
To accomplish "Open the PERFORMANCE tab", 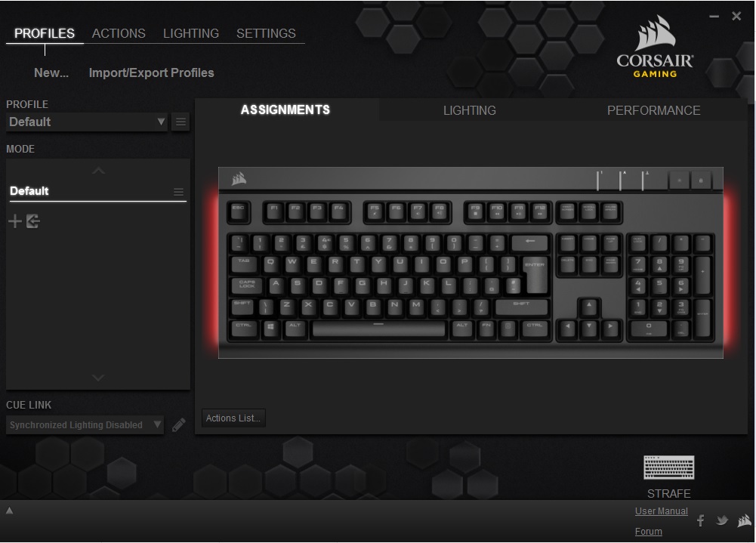I will tap(653, 110).
